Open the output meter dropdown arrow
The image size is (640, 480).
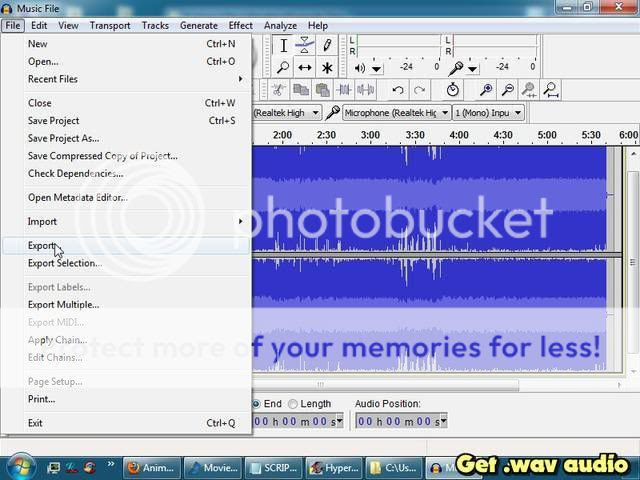click(376, 69)
